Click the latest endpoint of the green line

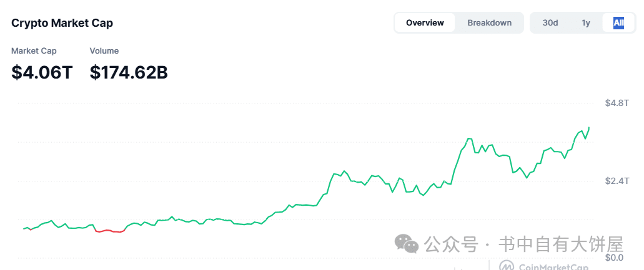point(590,127)
